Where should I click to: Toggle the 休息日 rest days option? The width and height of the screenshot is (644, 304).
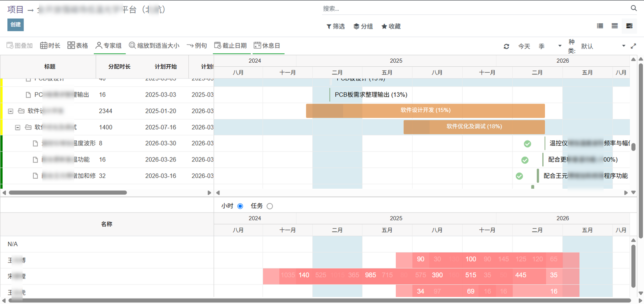(x=267, y=46)
